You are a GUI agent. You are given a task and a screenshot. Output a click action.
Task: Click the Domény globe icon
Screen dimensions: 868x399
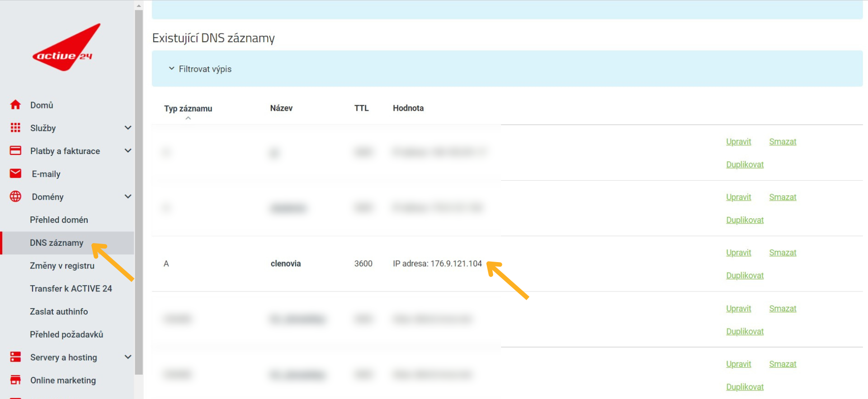click(15, 197)
